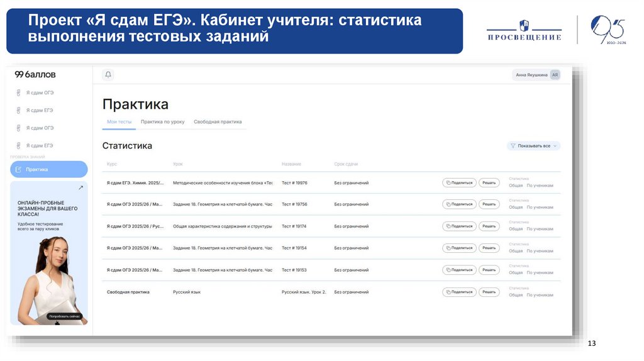
Task: Select the Тест # 19174 name cell
Action: click(x=294, y=226)
